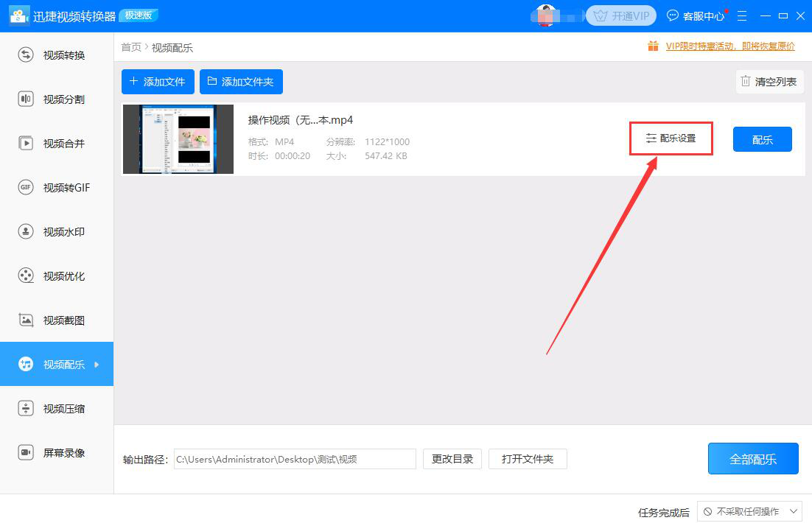This screenshot has height=523, width=812.
Task: Open the 视频水印 sidebar section
Action: [x=57, y=231]
